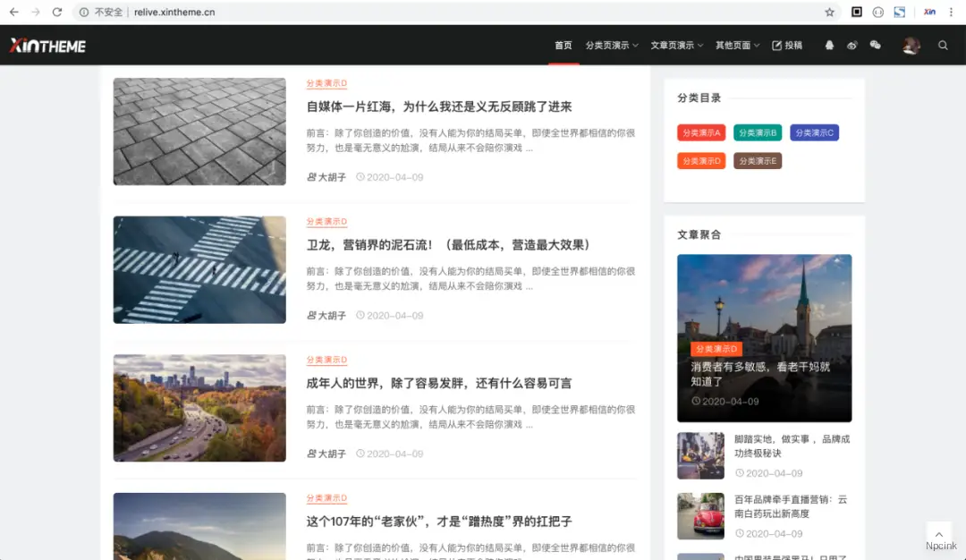Click the autumn highway article thumbnail
Viewport: 966px width, 560px height.
(x=199, y=408)
